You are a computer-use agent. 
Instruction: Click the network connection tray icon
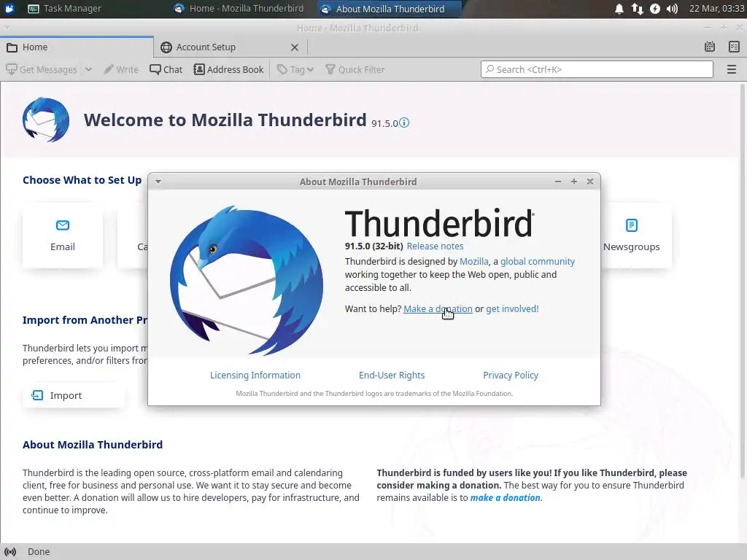(638, 9)
